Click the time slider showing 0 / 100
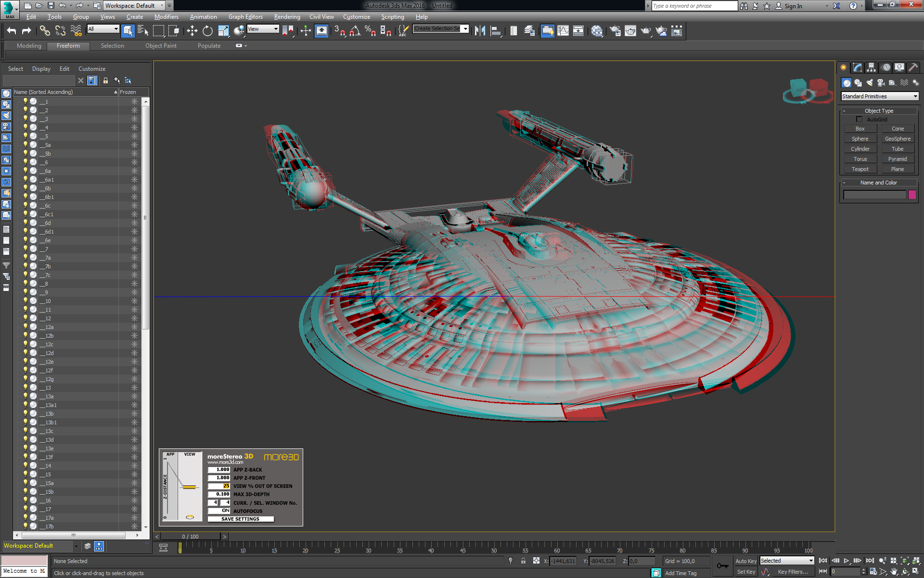Screen dimensions: 924x578 (191, 537)
